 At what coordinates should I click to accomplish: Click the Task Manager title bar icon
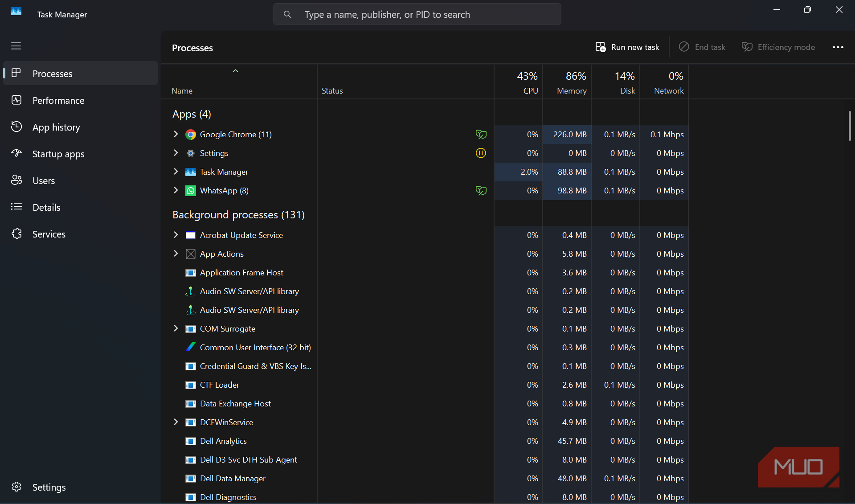[x=16, y=12]
